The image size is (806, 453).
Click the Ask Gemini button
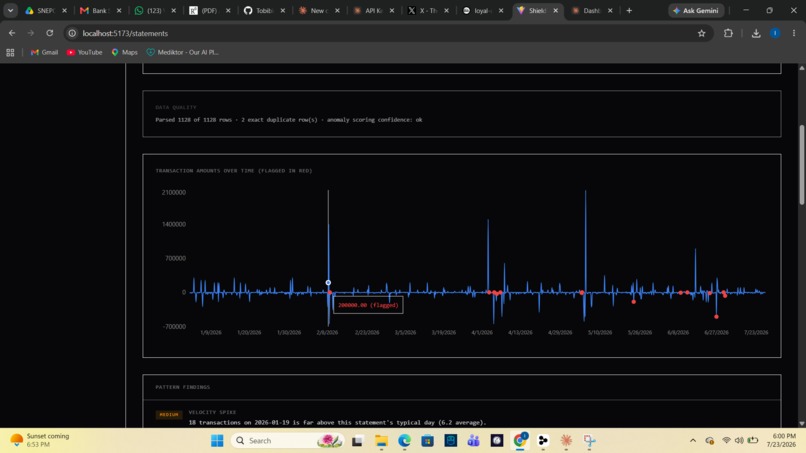point(695,10)
